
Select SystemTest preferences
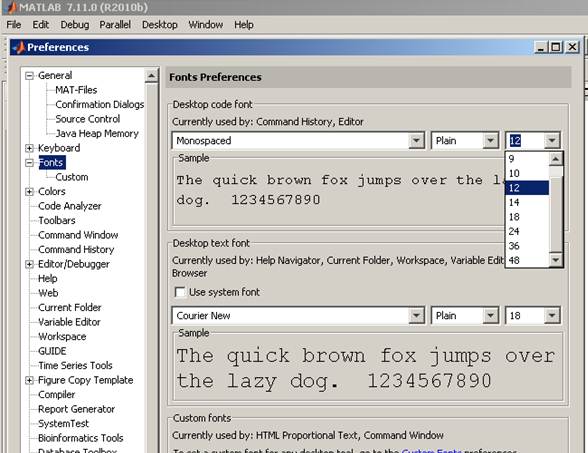(x=63, y=424)
